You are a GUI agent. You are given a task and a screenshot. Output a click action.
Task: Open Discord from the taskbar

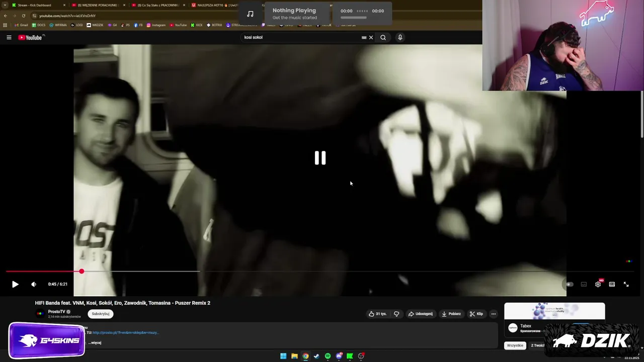pos(339,356)
